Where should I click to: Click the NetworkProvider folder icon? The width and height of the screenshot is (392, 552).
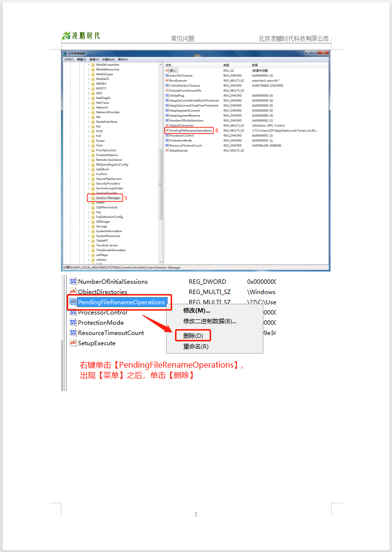[93, 112]
